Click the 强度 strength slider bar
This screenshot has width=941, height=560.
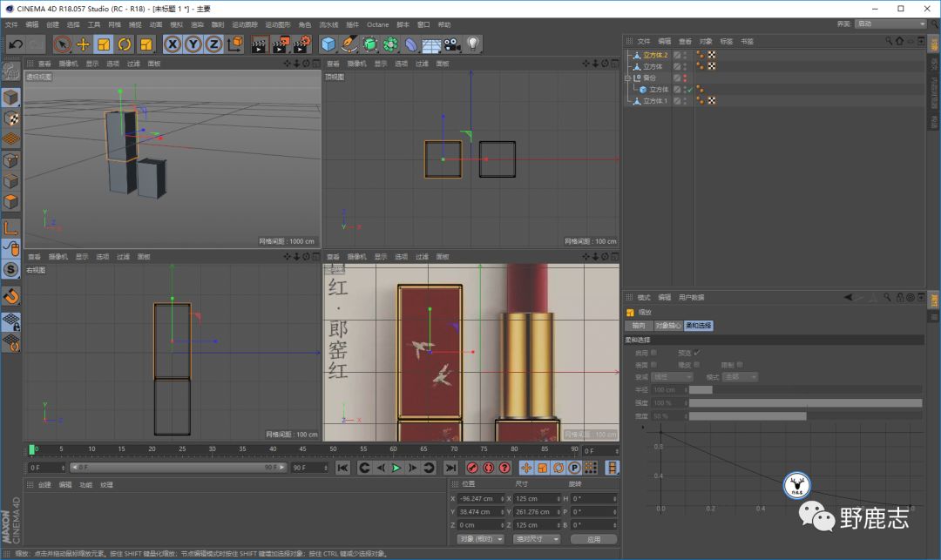click(805, 403)
